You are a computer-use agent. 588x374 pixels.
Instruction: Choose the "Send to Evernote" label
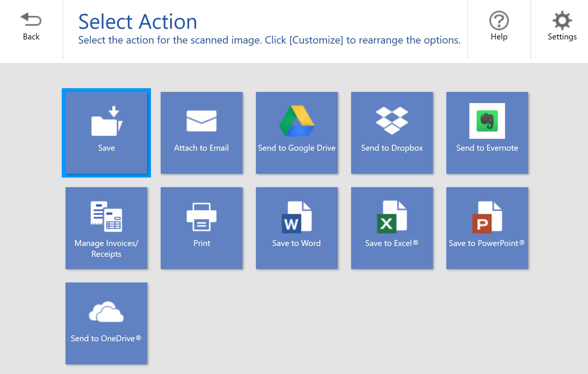point(487,148)
